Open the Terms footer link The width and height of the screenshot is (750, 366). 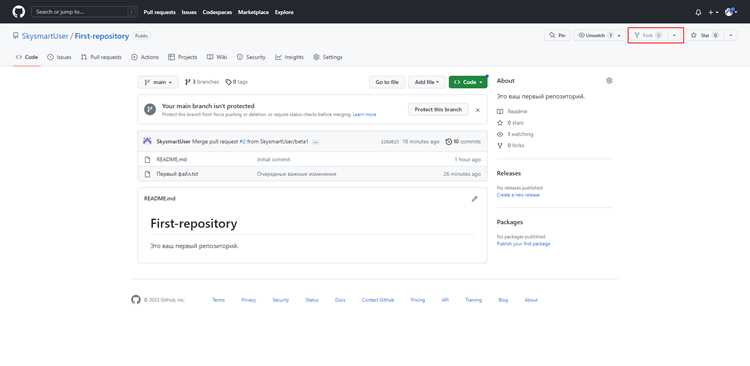[x=218, y=300]
